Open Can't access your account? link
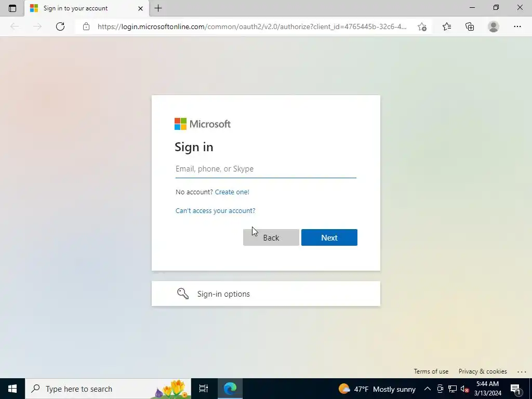Viewport: 532px width, 399px height. [216, 211]
